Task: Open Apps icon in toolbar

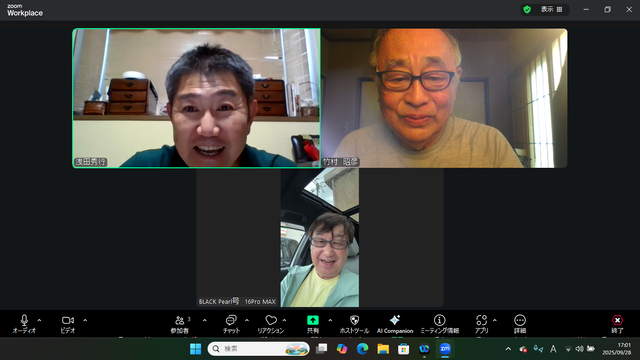Action: pyautogui.click(x=482, y=320)
